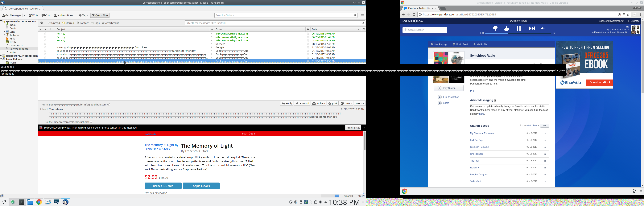Skip to the next Pandora track
Image resolution: width=644 pixels, height=206 pixels.
click(532, 28)
